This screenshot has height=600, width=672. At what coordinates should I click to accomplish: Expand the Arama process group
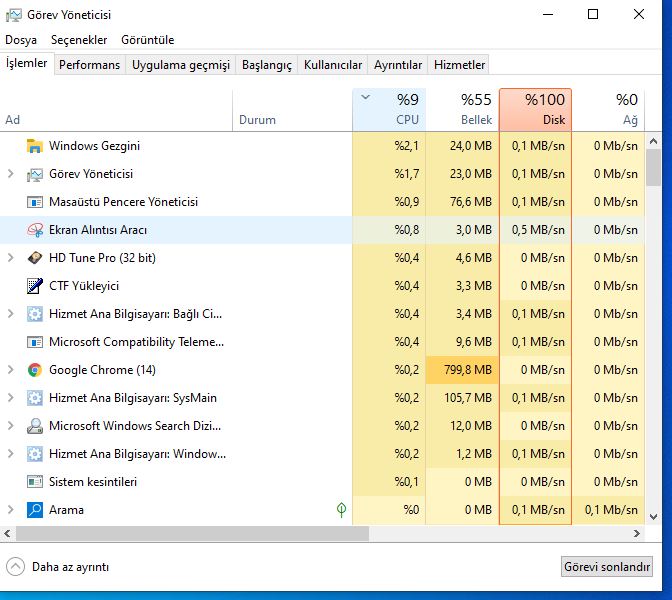pyautogui.click(x=11, y=510)
